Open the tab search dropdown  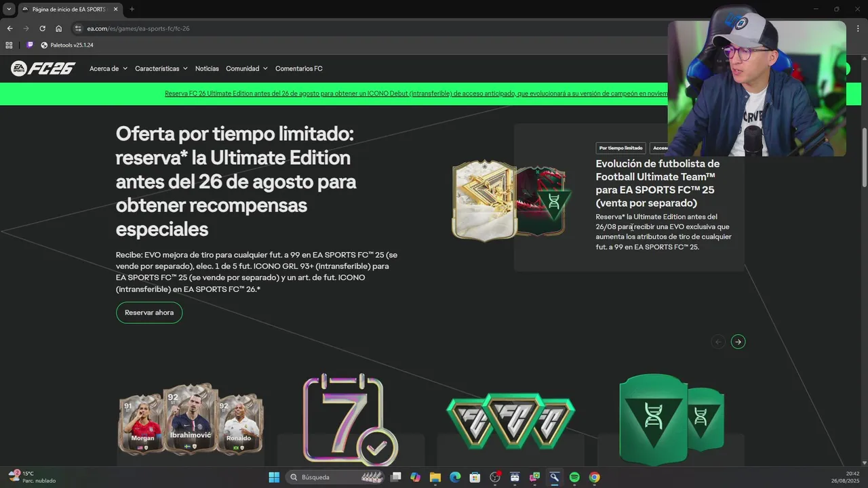point(9,9)
